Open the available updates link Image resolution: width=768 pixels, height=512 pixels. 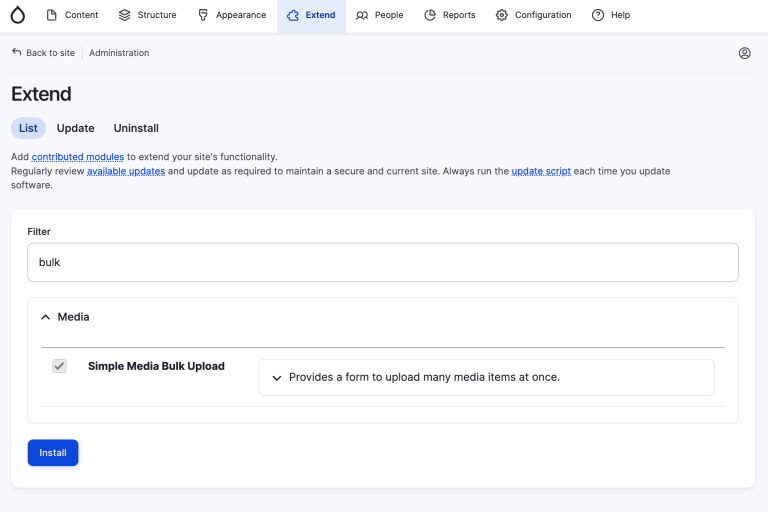[126, 171]
